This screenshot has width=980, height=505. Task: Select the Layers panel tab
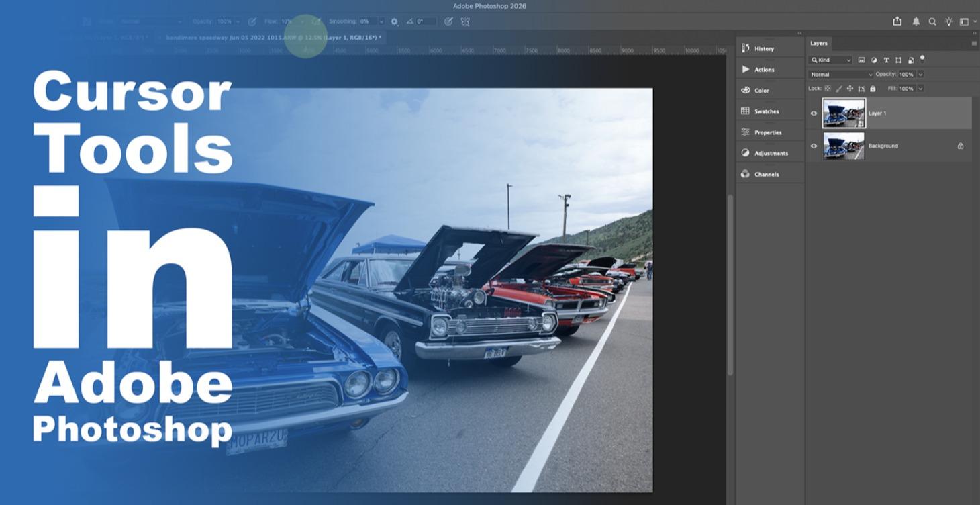[819, 43]
